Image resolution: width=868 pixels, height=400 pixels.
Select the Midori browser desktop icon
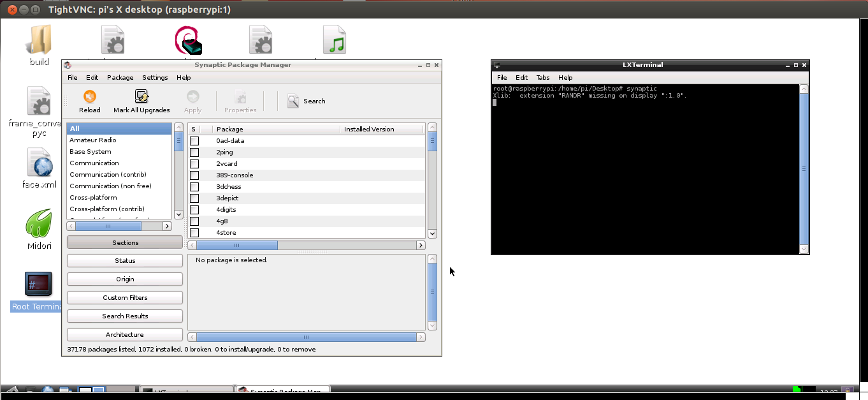coord(39,223)
